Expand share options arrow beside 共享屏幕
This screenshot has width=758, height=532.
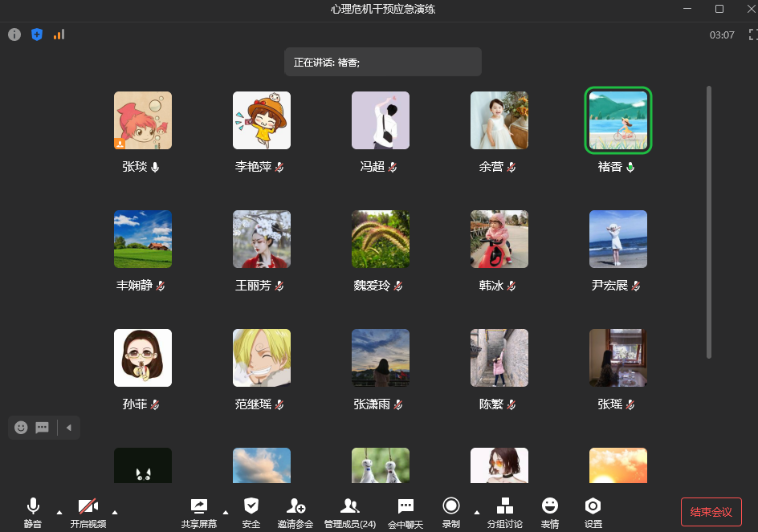(x=226, y=512)
